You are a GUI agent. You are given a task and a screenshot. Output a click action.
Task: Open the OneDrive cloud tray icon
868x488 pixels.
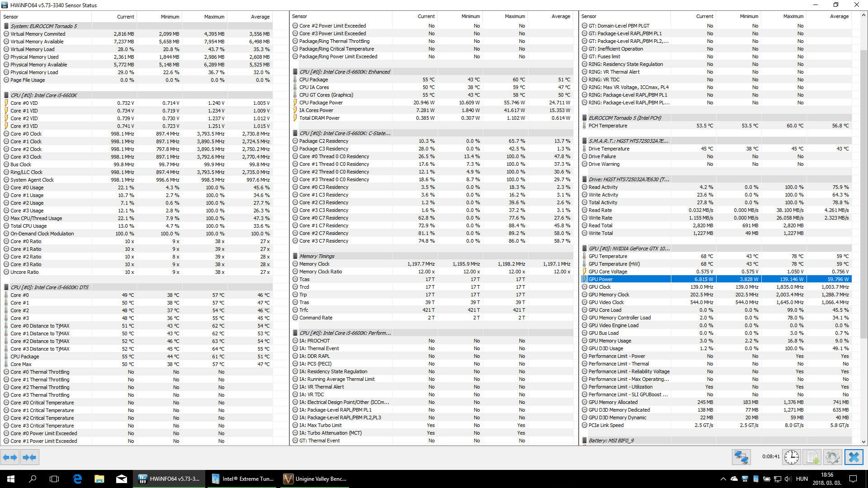pos(734,479)
